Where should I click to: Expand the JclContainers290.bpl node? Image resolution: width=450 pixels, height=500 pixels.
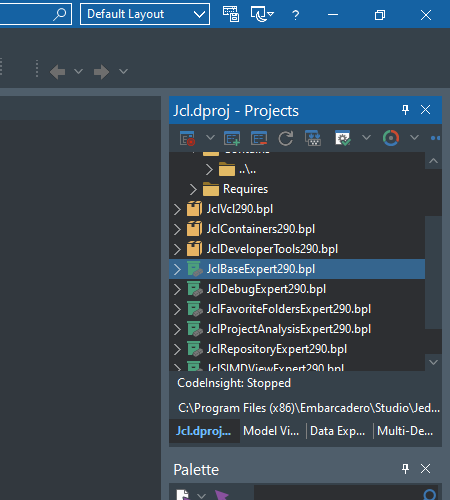click(x=177, y=229)
